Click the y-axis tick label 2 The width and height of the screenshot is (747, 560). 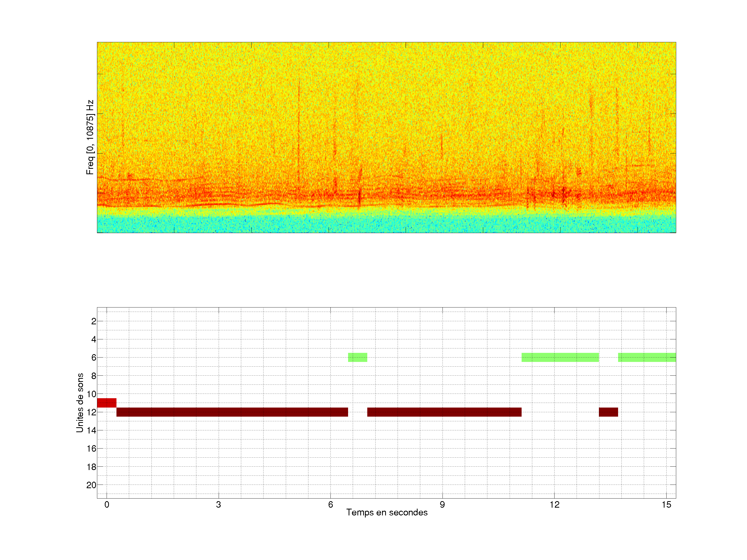point(94,321)
